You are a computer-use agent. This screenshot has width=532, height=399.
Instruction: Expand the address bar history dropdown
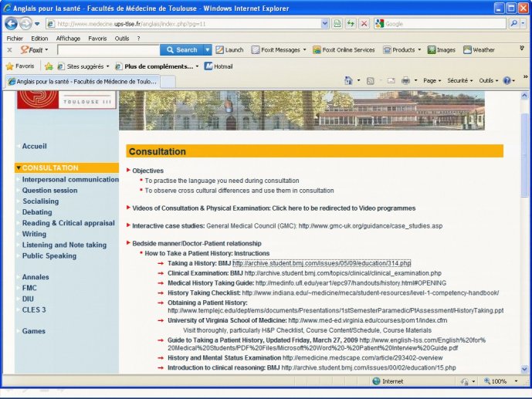pos(325,24)
